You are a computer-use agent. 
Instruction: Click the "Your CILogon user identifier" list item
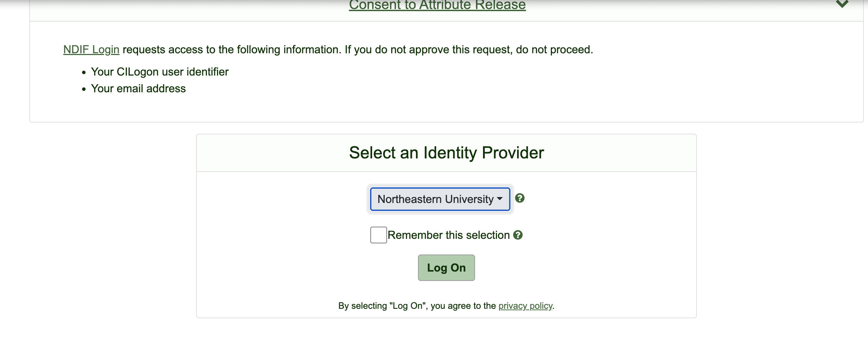[x=160, y=72]
